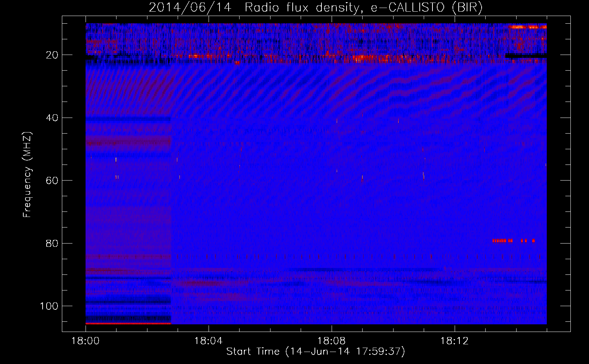This screenshot has width=589, height=364.
Task: Click the 80 MHz frequency tick label
Action: [52, 243]
